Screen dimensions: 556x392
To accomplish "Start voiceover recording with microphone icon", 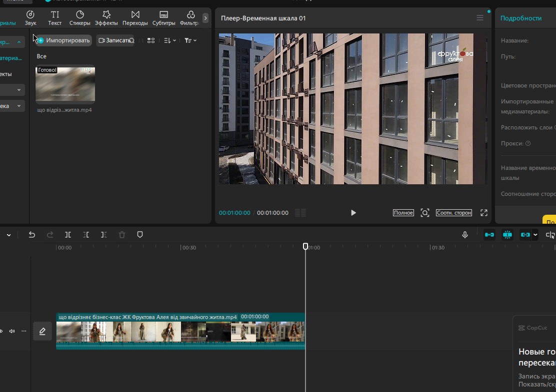I will pos(465,235).
